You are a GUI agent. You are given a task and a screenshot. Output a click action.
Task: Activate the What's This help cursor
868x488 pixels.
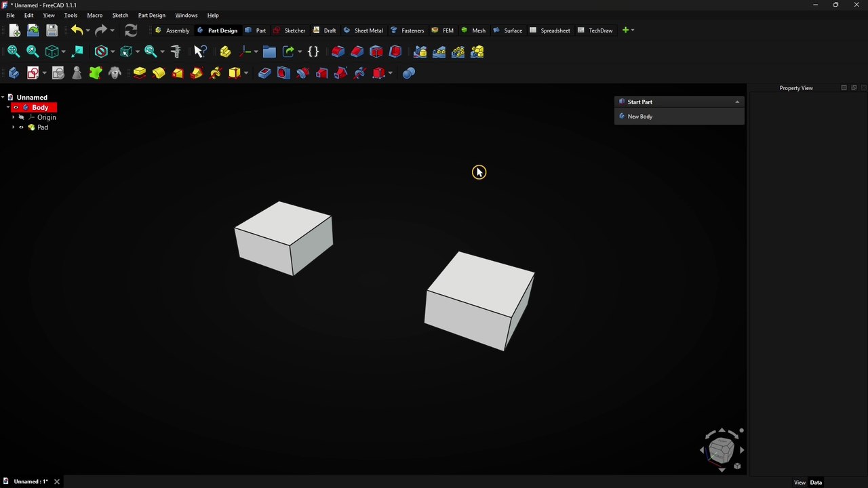[x=200, y=52]
